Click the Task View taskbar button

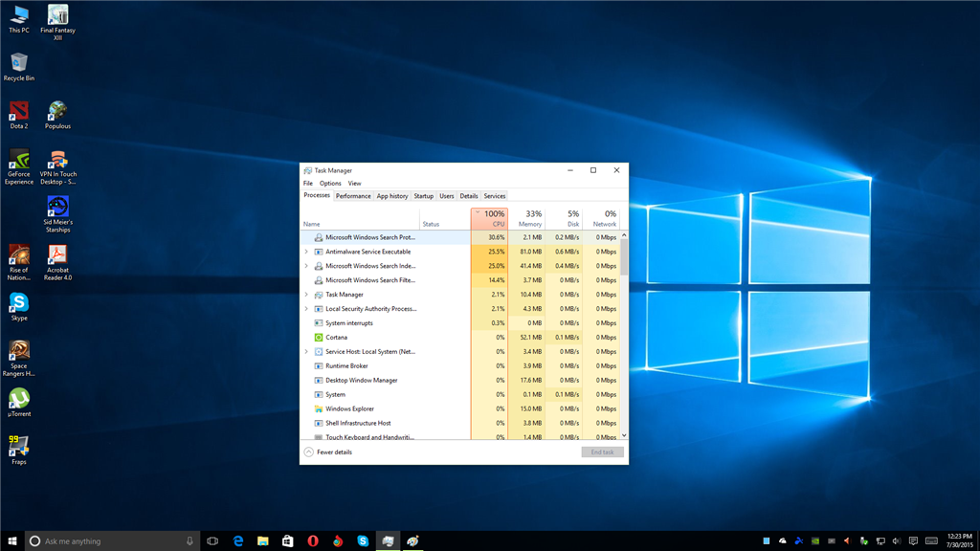click(x=212, y=541)
